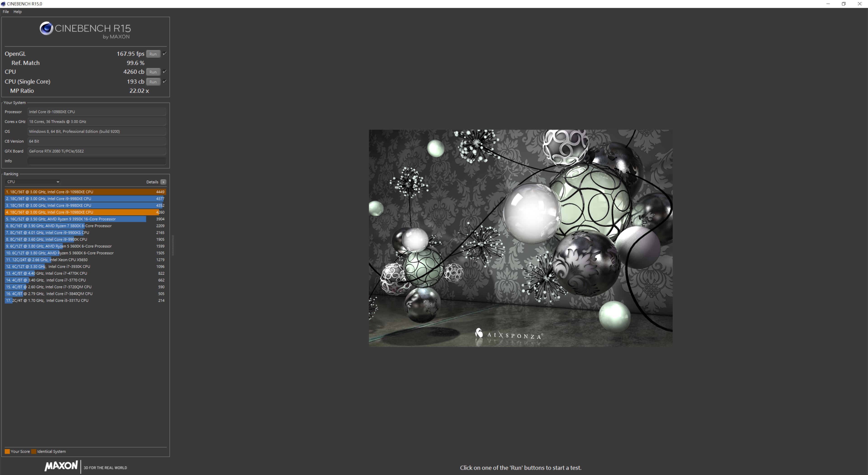This screenshot has width=868, height=475.
Task: Restore down the Cinebench window
Action: coord(843,4)
